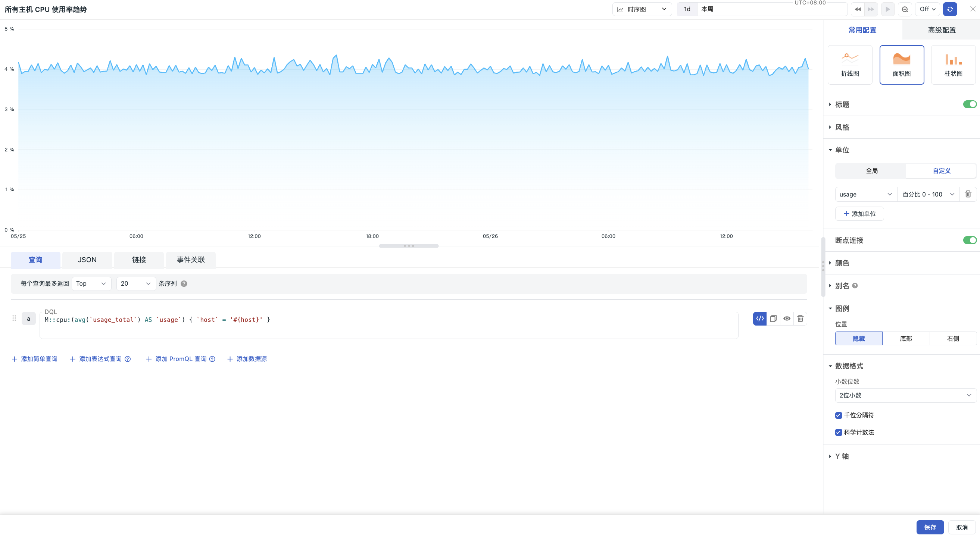Uncheck the 千位分隔符 checkbox
980x537 pixels.
point(839,415)
